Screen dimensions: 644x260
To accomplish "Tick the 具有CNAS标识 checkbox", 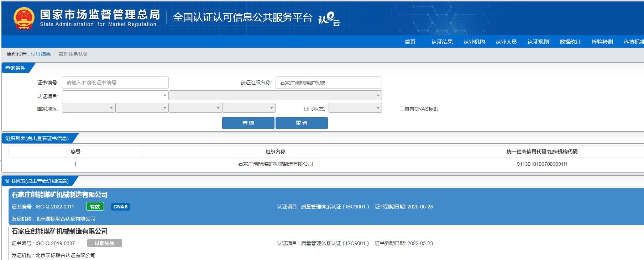I will pyautogui.click(x=402, y=108).
